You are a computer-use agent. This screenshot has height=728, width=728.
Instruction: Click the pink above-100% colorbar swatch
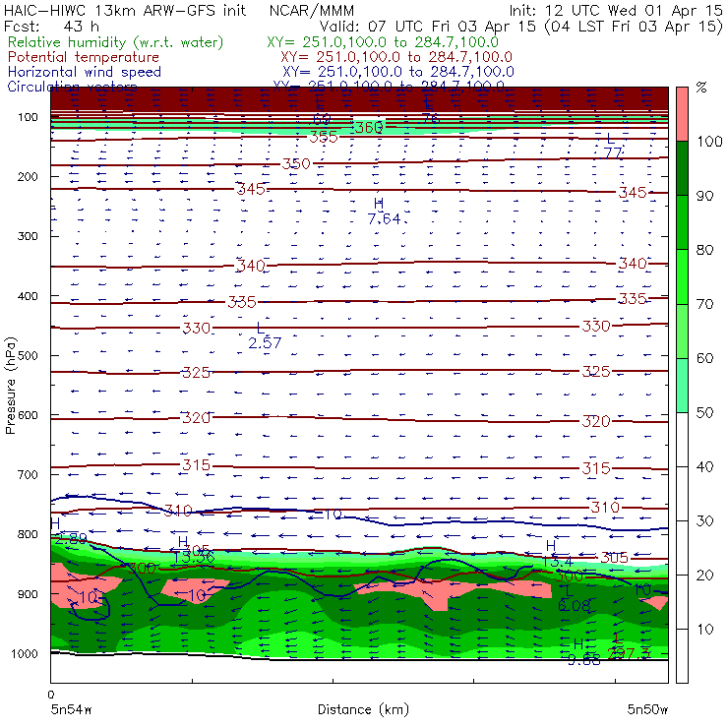(x=682, y=114)
